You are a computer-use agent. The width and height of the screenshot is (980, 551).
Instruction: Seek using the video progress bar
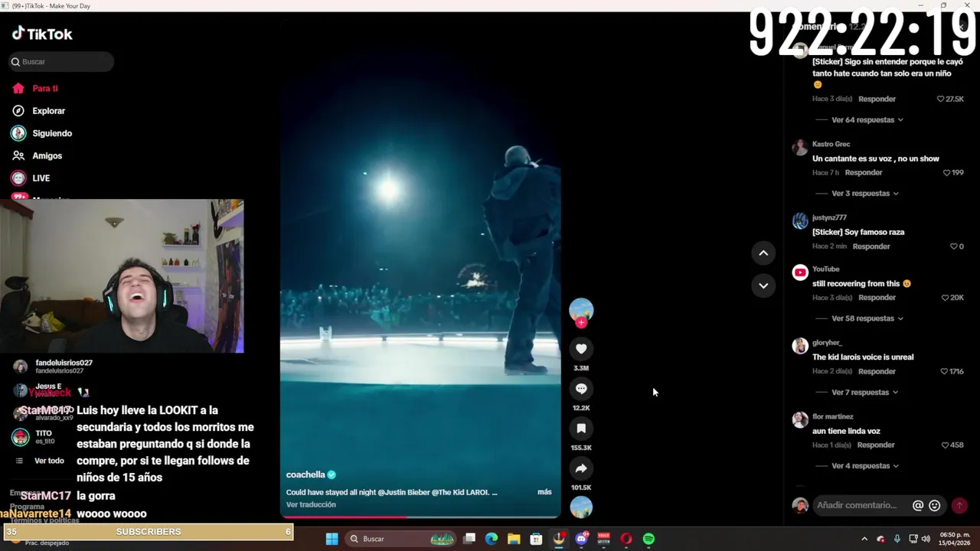coord(420,517)
